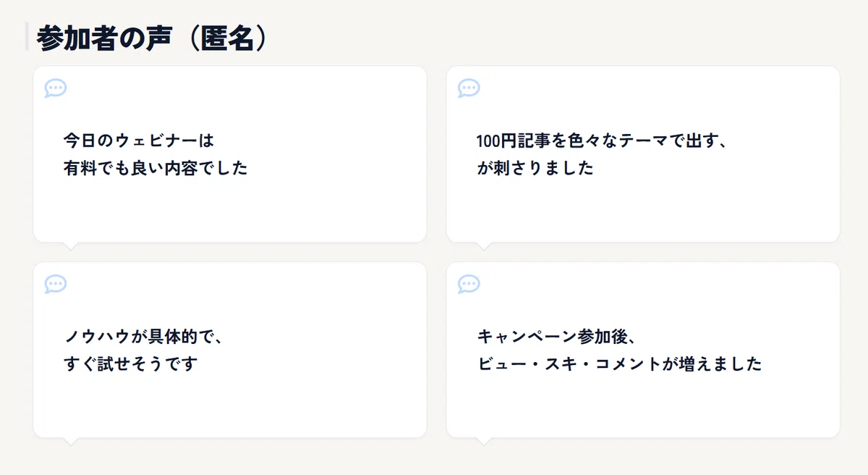Click speech bubble icon in webinar testimonial card
868x475 pixels.
[x=56, y=88]
